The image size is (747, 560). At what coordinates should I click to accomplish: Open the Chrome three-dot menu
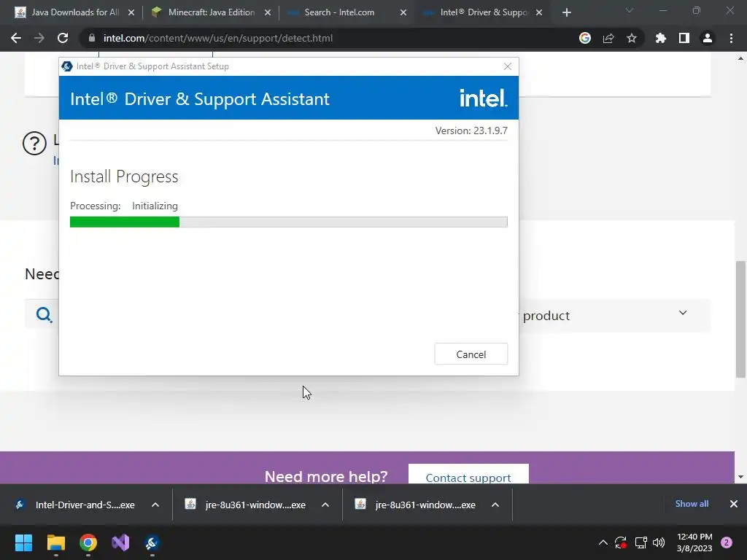click(731, 38)
